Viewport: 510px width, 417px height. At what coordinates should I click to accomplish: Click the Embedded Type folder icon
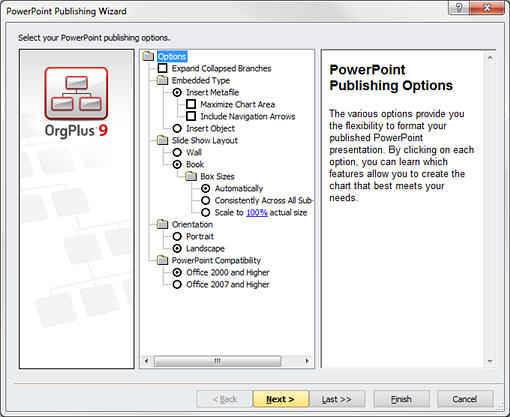[x=163, y=80]
